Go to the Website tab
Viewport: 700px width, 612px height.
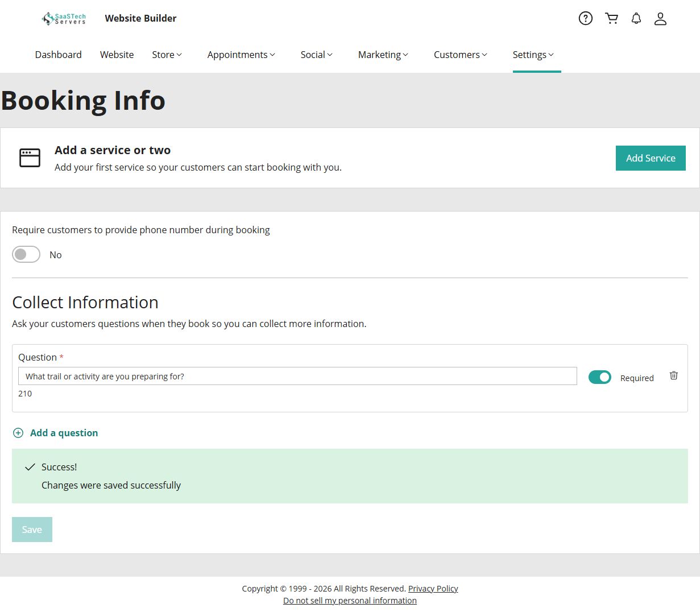[117, 55]
